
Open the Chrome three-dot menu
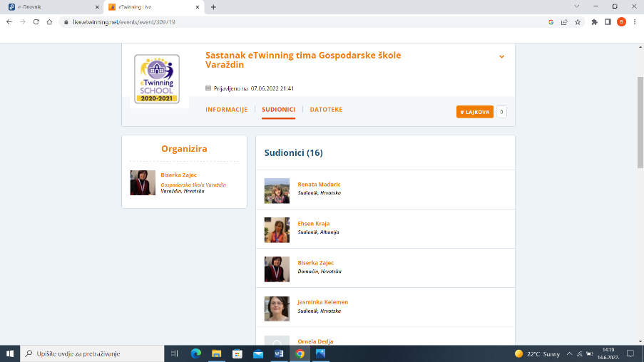(635, 22)
